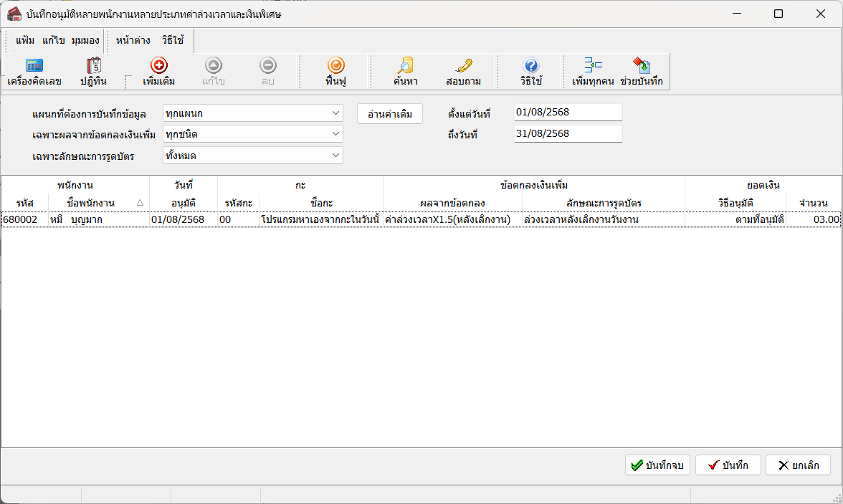Viewport: 843px width, 504px height.
Task: Click the อ่านค่าเดิม button
Action: 390,114
